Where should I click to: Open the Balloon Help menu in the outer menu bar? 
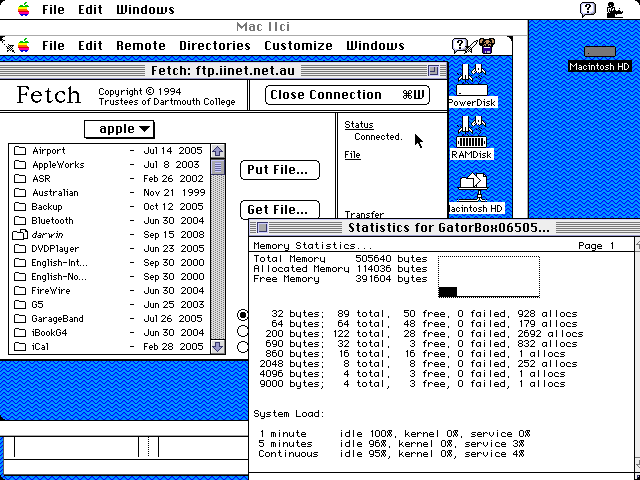pos(588,9)
